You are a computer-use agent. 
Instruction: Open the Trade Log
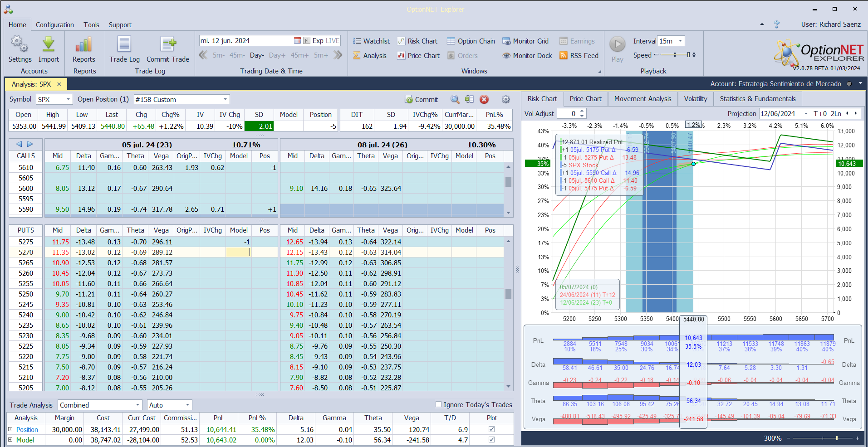coord(124,50)
